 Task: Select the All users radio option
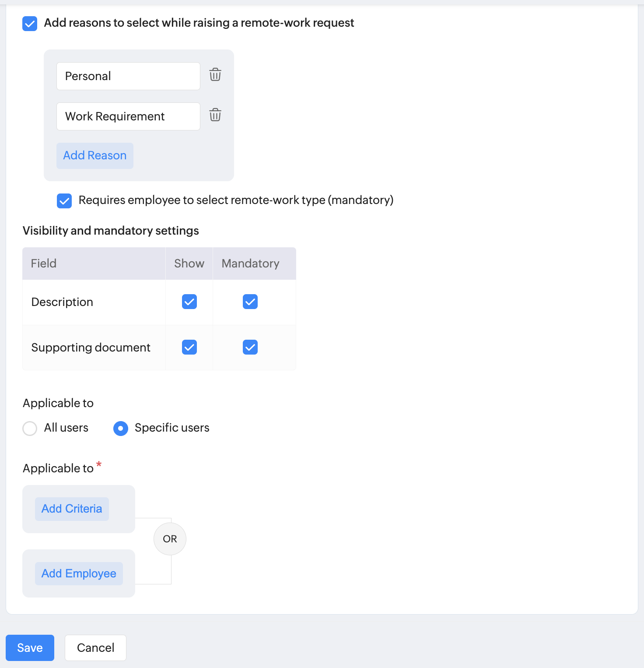point(30,428)
